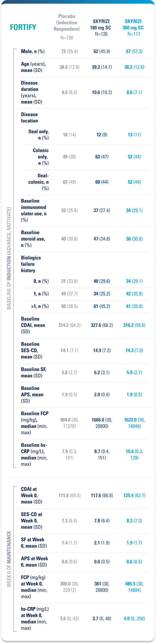Image resolution: width=156 pixels, height=644 pixels.
Task: Click the Age (years), mean (SD) label
Action: coord(33,67)
